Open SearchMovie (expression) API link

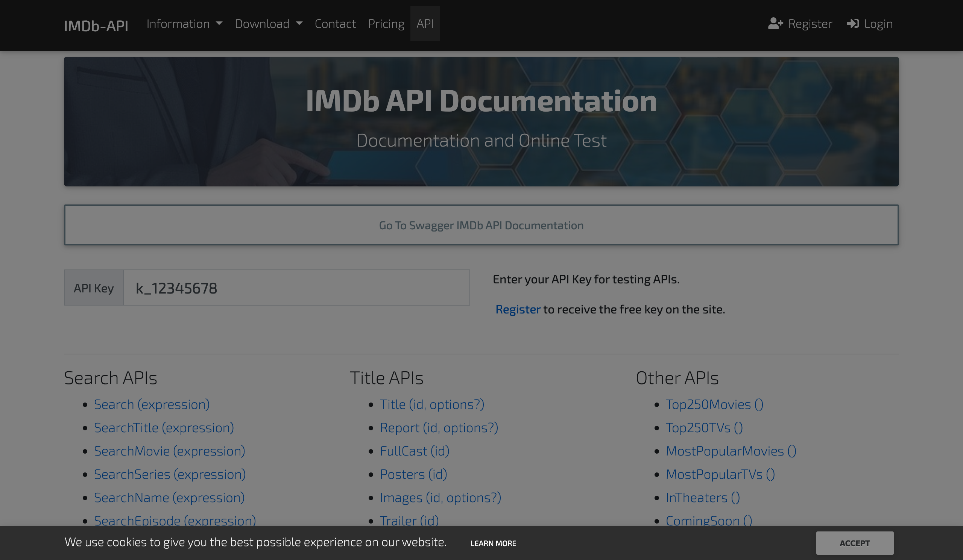170,451
